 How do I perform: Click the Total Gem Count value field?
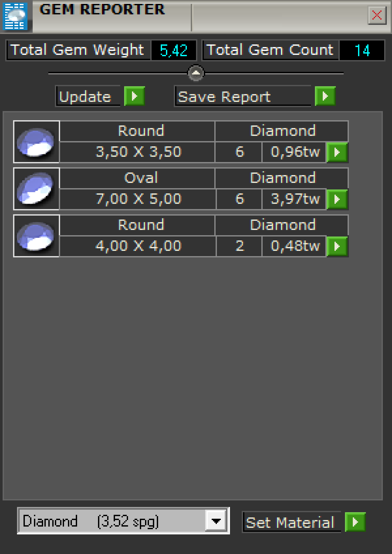point(362,50)
